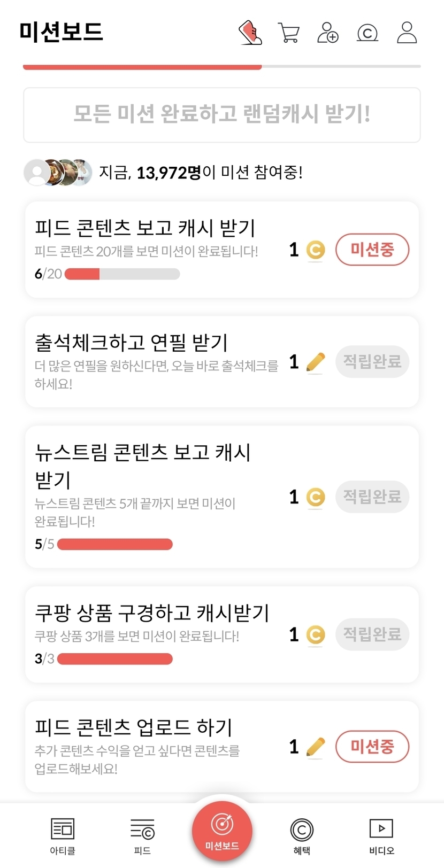This screenshot has height=868, width=444.
Task: Switch to the 아티클 tab
Action: coord(63,835)
